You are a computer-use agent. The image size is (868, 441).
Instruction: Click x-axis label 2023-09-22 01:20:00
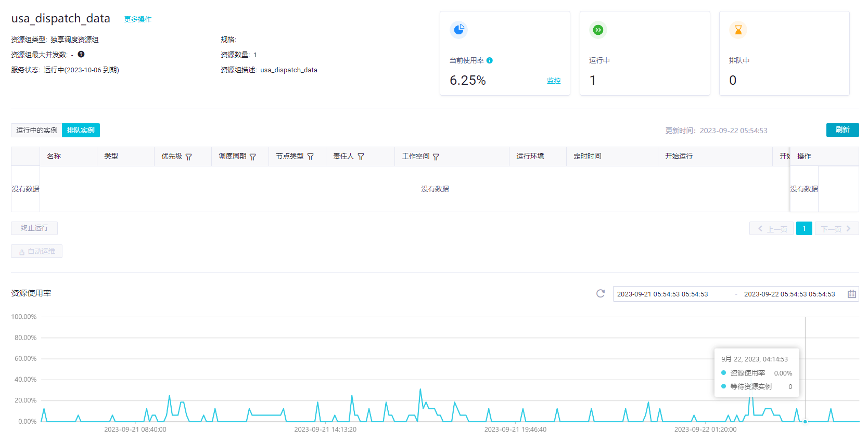pos(706,430)
